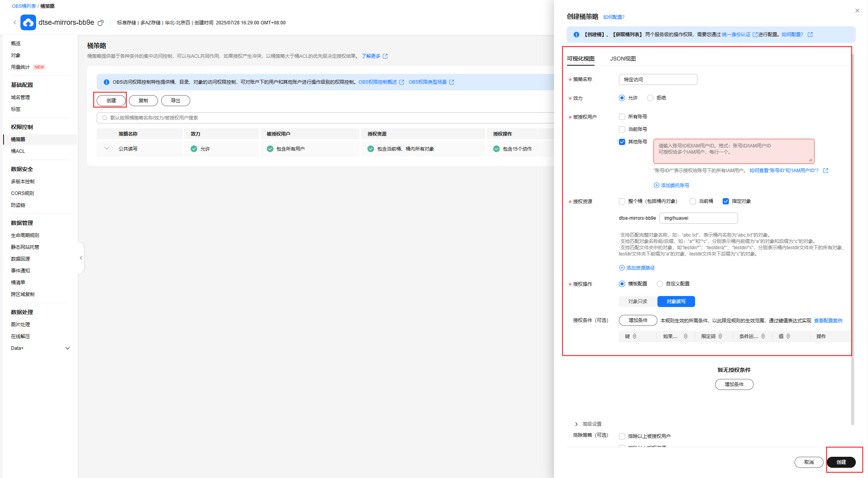Click the 对象只读 template button

(x=637, y=302)
